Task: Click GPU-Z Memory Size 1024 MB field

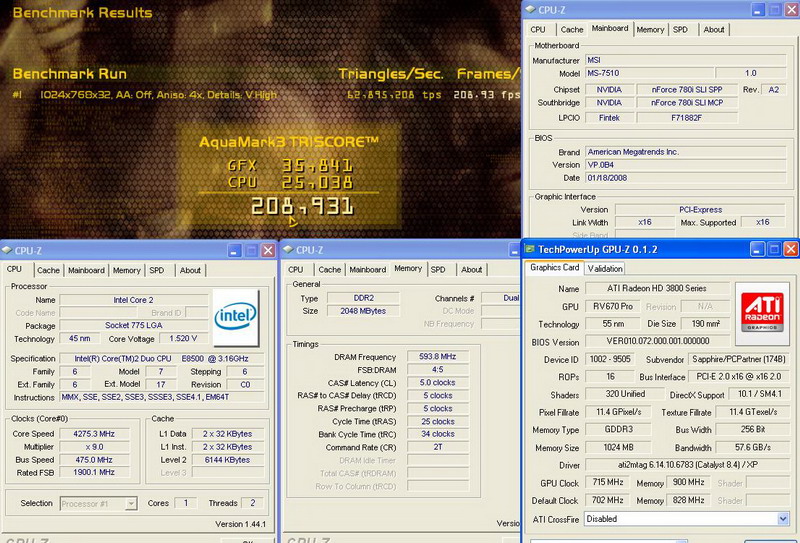Action: 618,448
